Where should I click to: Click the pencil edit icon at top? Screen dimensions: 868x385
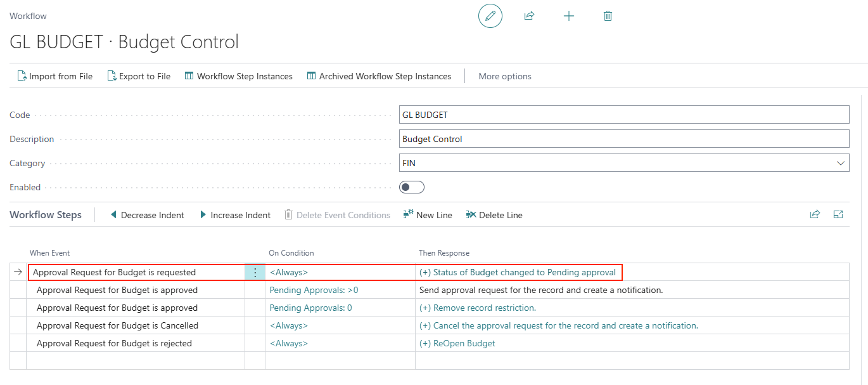(490, 16)
